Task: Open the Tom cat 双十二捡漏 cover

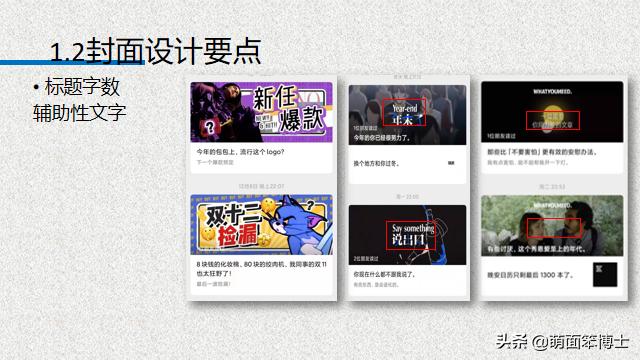Action: point(261,224)
